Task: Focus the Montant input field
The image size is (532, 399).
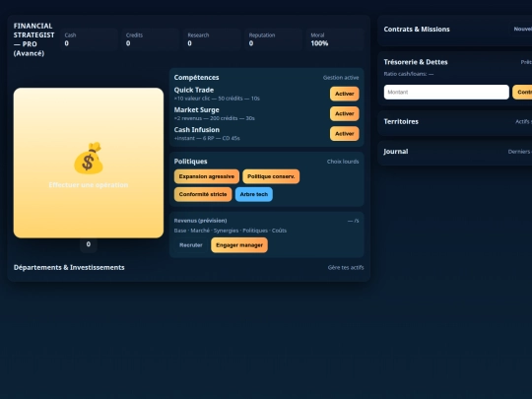Action: click(446, 92)
